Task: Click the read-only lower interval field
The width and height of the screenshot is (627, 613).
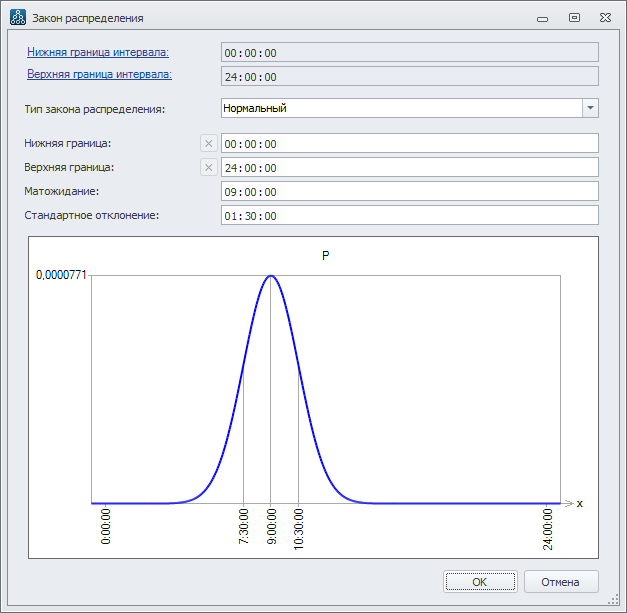Action: tap(409, 53)
